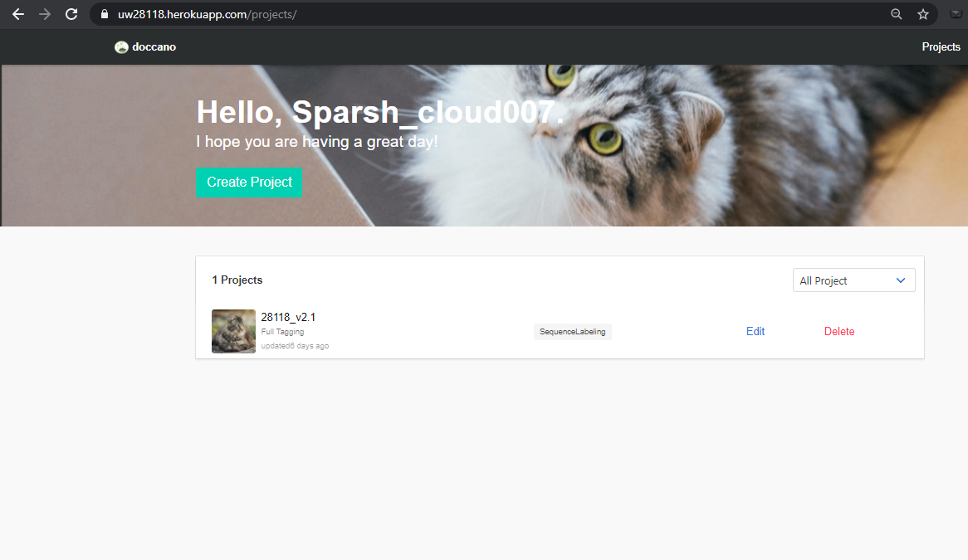Click the mask extension icon
This screenshot has width=968, height=560.
coord(956,14)
